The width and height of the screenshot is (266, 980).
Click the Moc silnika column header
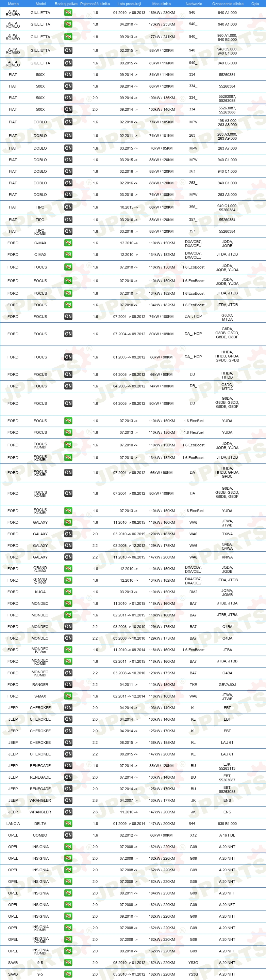click(x=162, y=4)
